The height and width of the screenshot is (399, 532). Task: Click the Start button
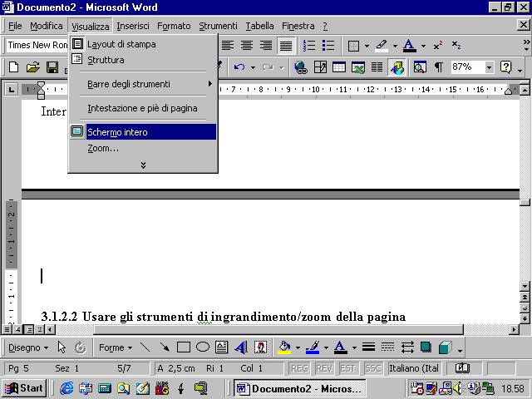(24, 388)
